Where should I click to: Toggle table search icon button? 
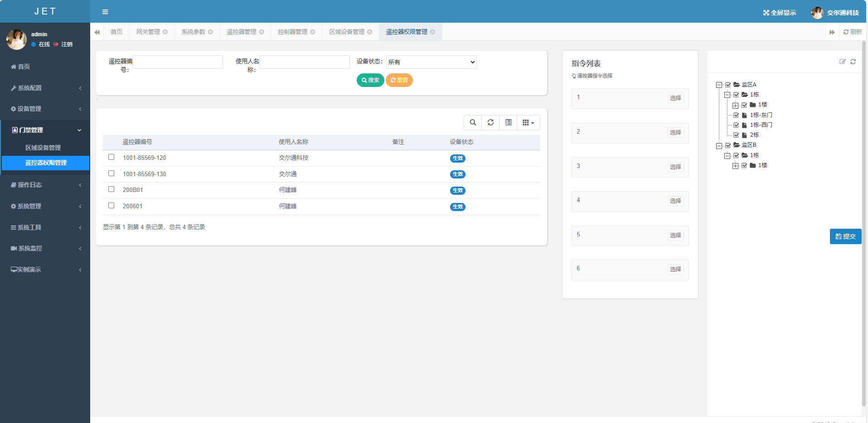473,122
